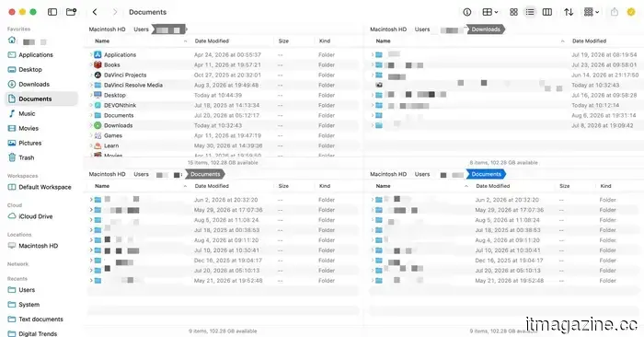Select the Dec 16, 2025 row in bottom-right pane

pos(504,261)
